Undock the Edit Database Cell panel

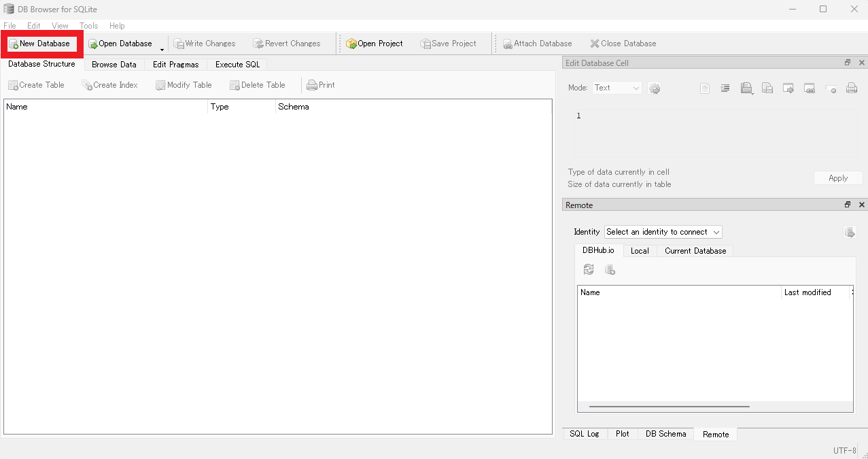(848, 63)
